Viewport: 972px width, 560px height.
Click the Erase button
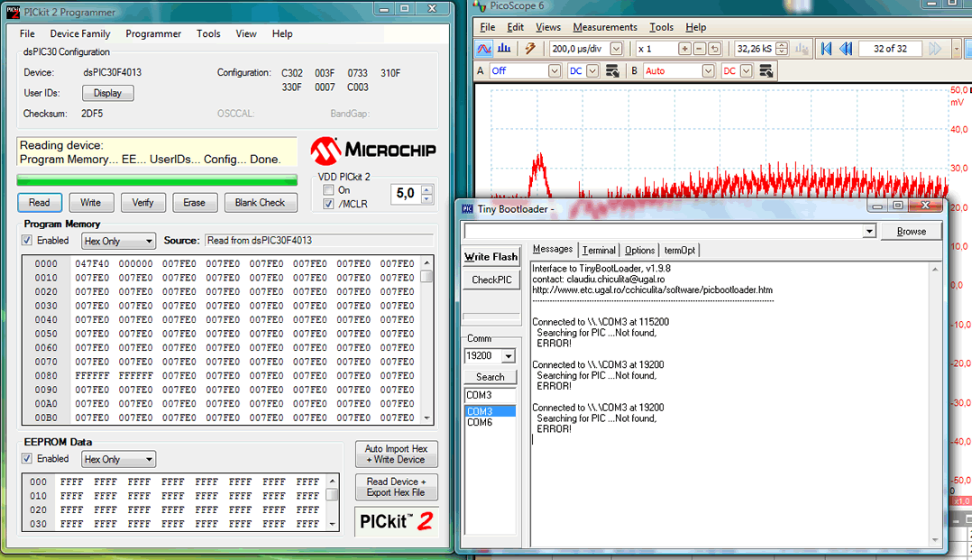[194, 203]
